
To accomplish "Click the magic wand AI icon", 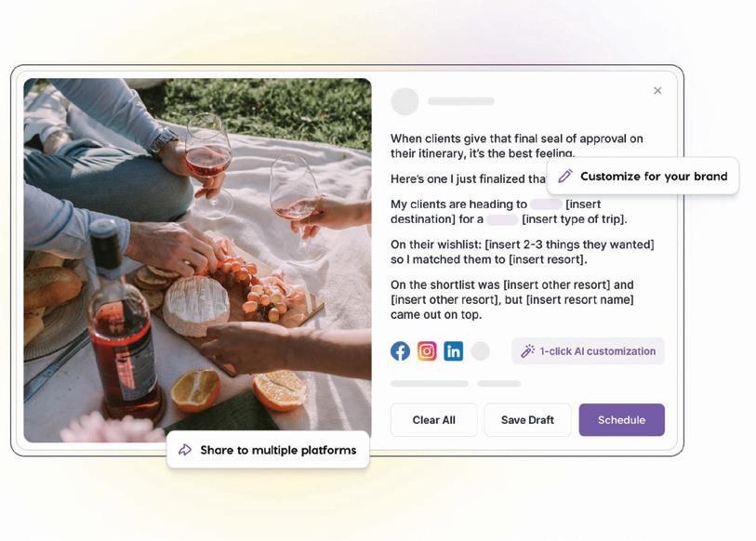I will (527, 351).
